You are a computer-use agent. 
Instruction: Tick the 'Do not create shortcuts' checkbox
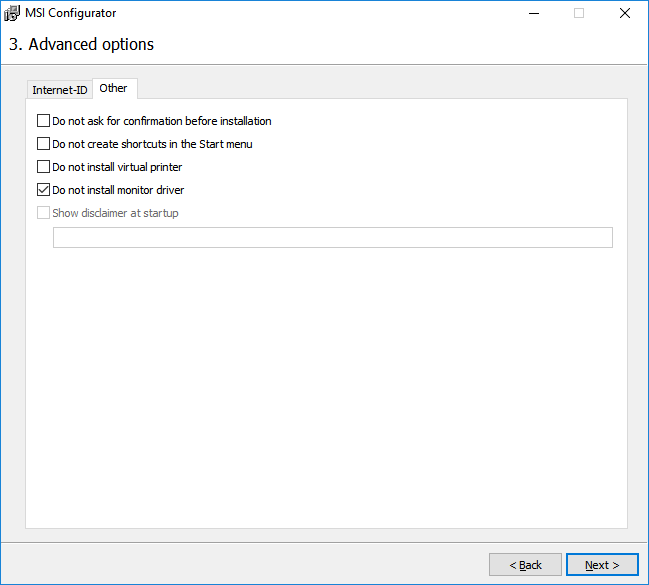click(43, 144)
